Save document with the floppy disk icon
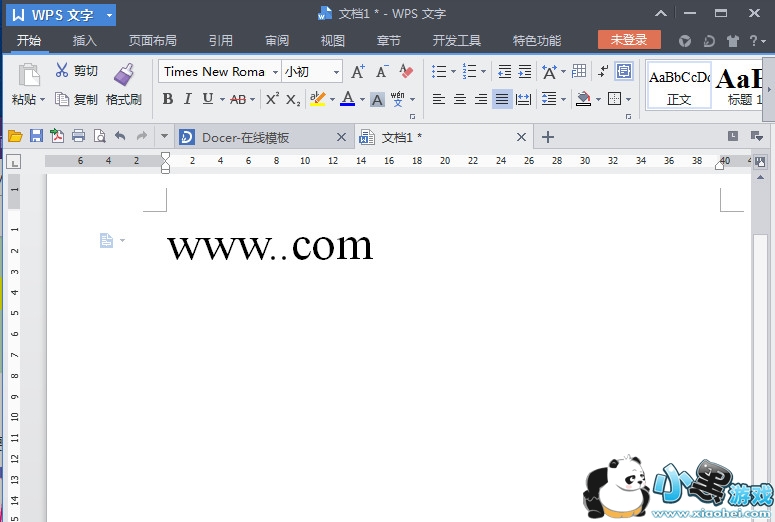 [36, 136]
